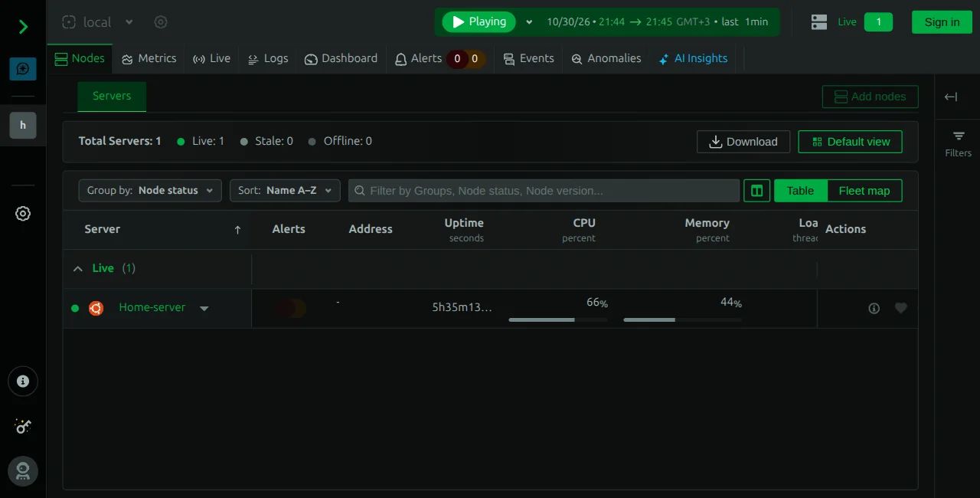
Task: Open the Logs tab
Action: (x=268, y=59)
